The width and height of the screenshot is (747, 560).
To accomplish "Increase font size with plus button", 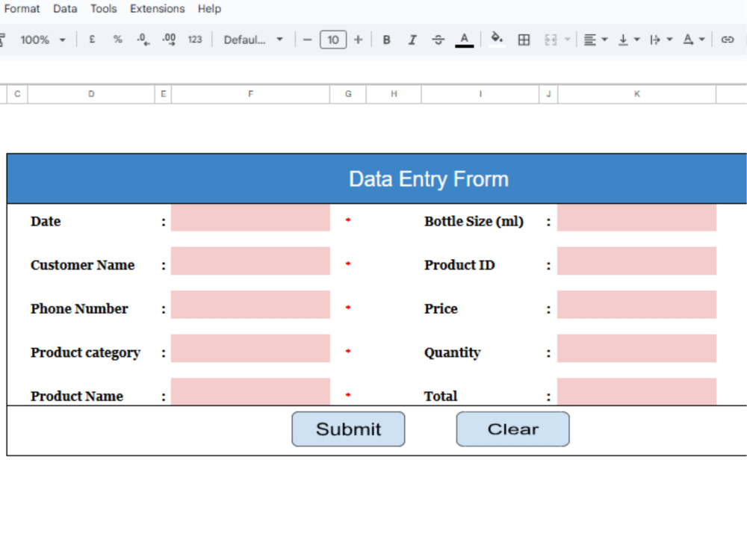I will point(359,40).
